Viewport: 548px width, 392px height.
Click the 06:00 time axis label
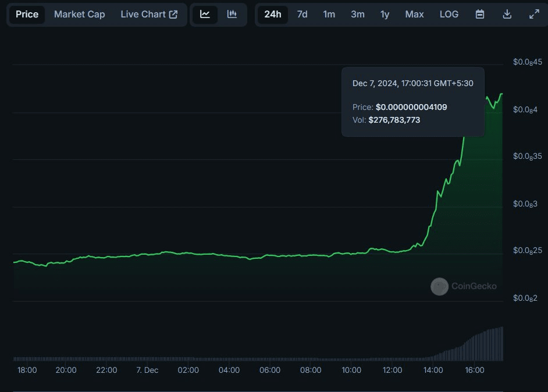point(270,370)
